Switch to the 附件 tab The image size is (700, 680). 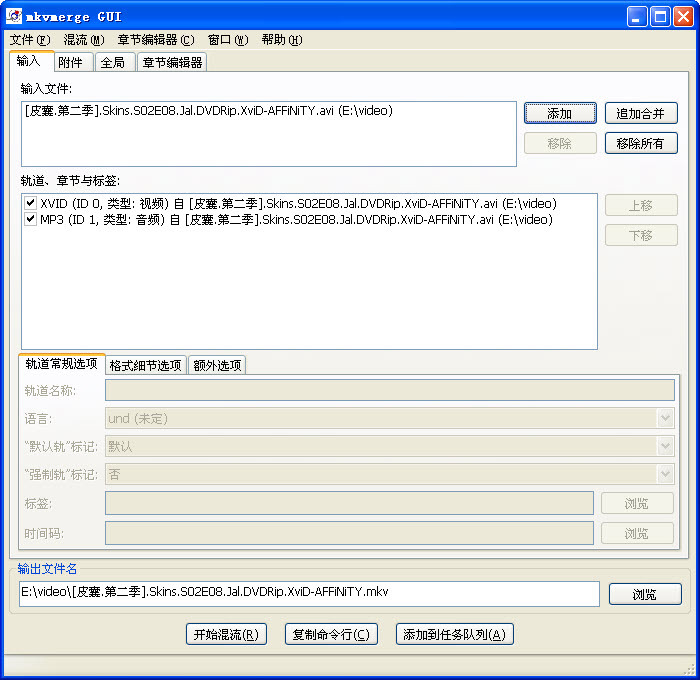[74, 63]
